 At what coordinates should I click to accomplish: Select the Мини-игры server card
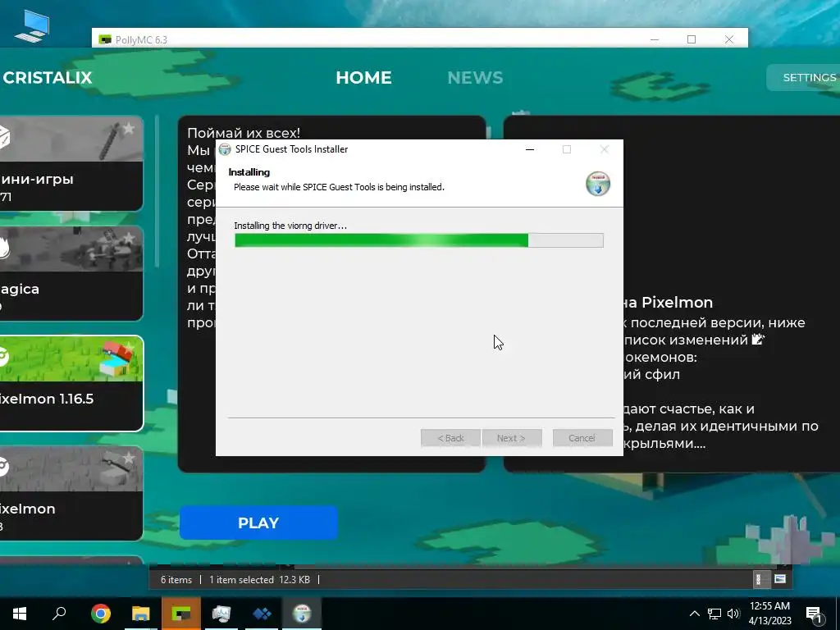(71, 163)
